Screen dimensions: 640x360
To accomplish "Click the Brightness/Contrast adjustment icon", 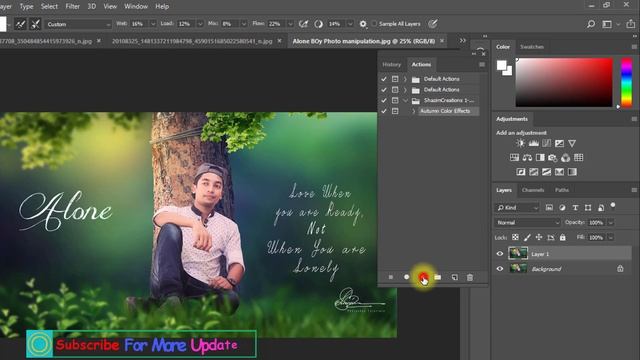I will click(520, 143).
